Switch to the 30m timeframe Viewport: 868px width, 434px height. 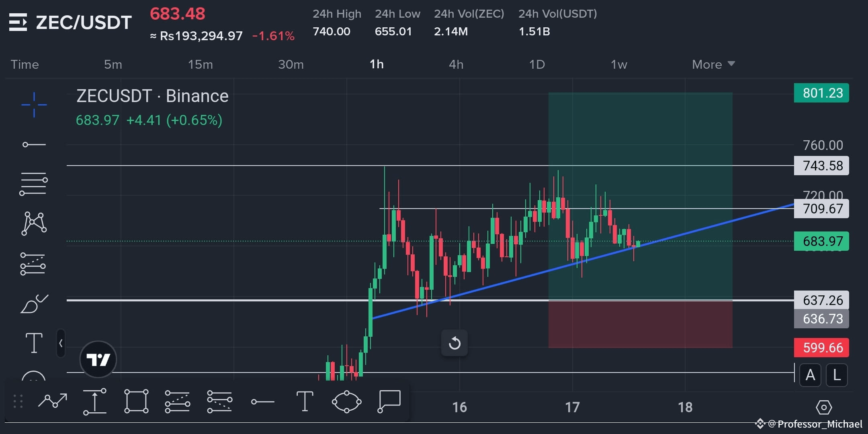pyautogui.click(x=291, y=64)
